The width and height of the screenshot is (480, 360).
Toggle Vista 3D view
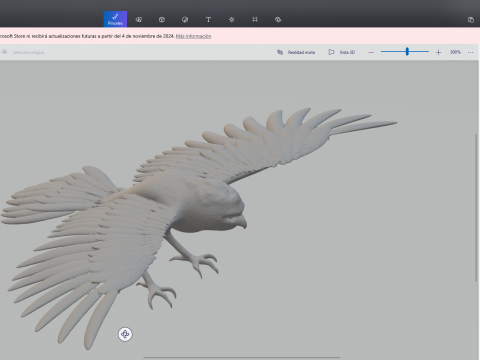(342, 52)
